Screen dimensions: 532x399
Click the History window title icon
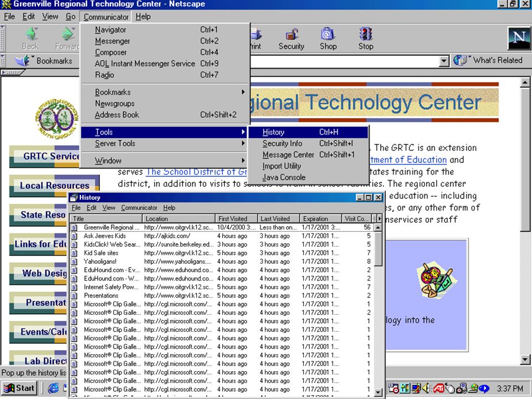click(x=74, y=197)
